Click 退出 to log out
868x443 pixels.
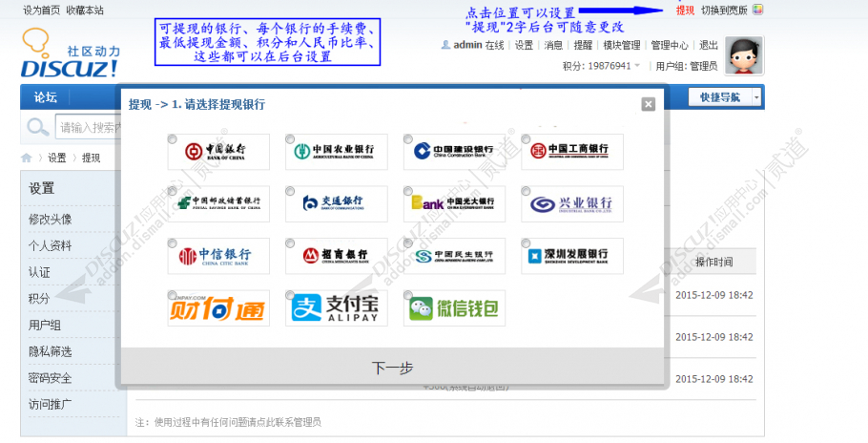click(x=709, y=45)
